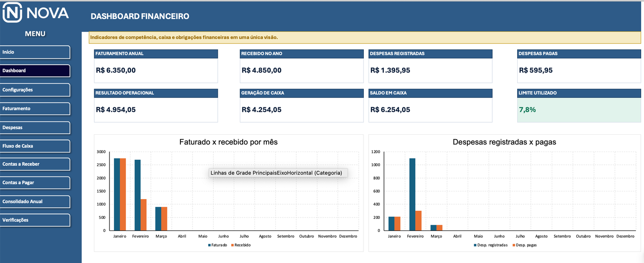The height and width of the screenshot is (263, 644).
Task: Open the Despesas sidebar button
Action: pos(35,128)
